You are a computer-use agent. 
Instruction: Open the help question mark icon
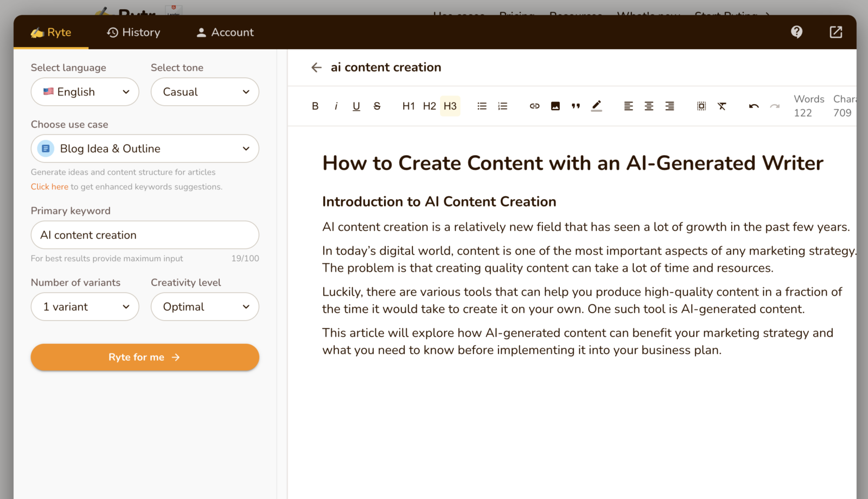click(796, 32)
